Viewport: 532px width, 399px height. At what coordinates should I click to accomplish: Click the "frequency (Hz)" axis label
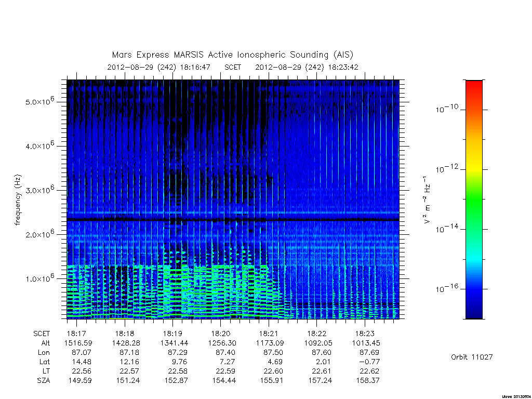pyautogui.click(x=18, y=199)
